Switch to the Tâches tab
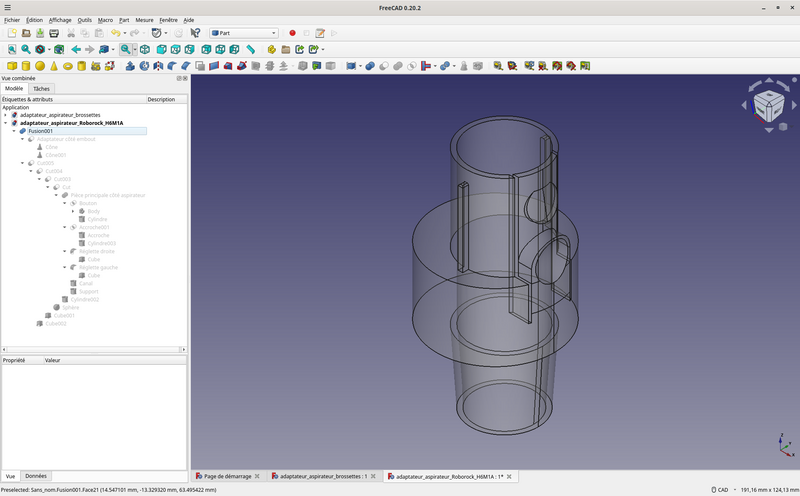The image size is (800, 496). (41, 88)
